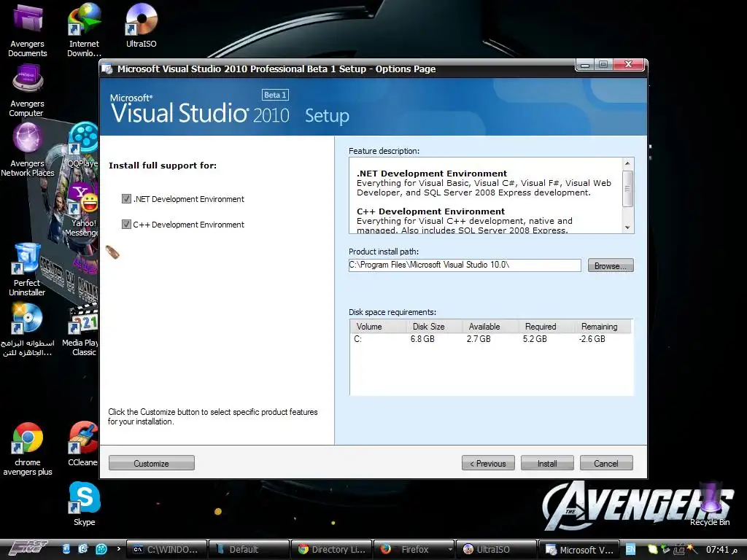747x560 pixels.
Task: Open the Arabic-named software disc shortcut
Action: 27,330
